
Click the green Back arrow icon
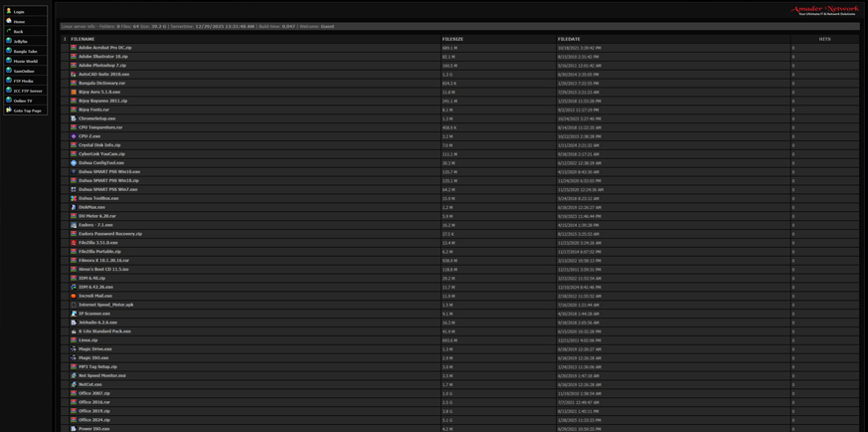click(x=9, y=31)
